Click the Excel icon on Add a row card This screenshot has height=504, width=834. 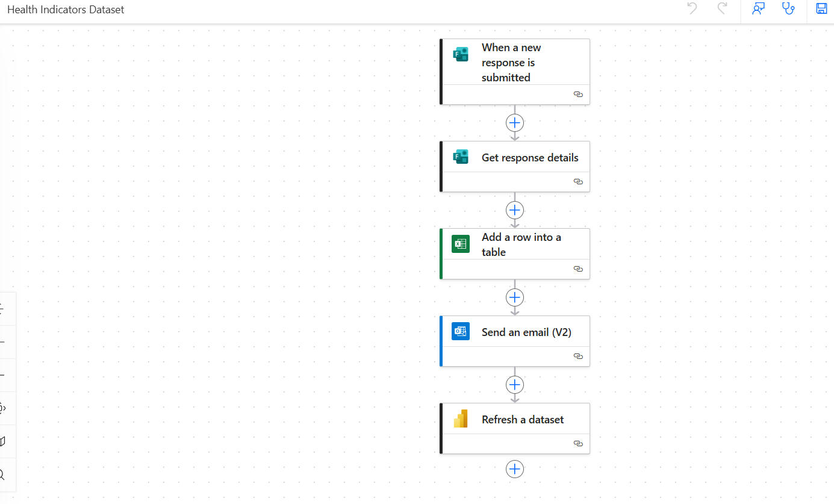[461, 244]
